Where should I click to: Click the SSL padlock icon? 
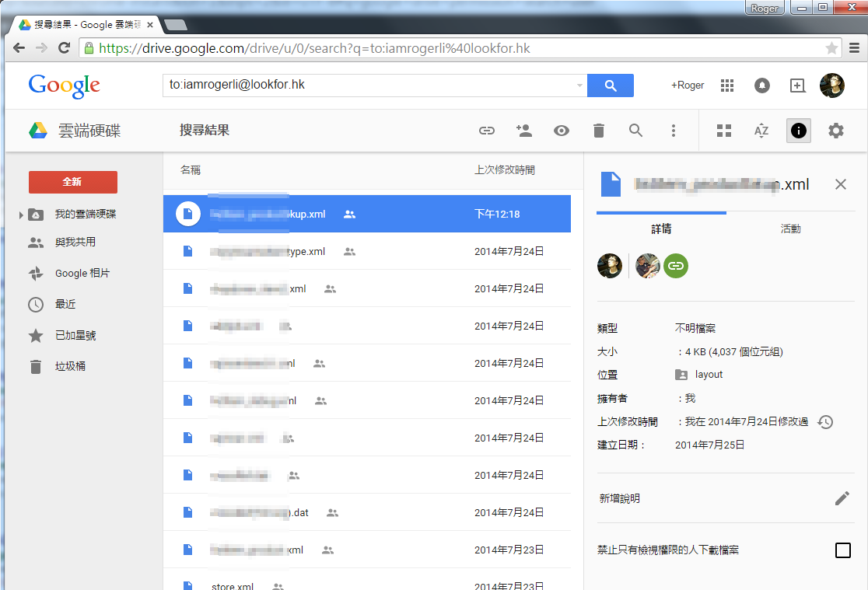[89, 48]
